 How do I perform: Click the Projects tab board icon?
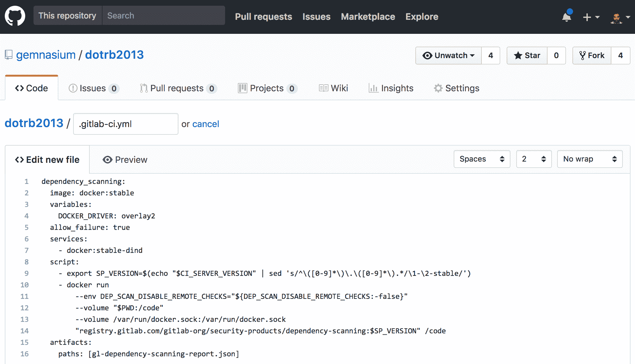[242, 88]
